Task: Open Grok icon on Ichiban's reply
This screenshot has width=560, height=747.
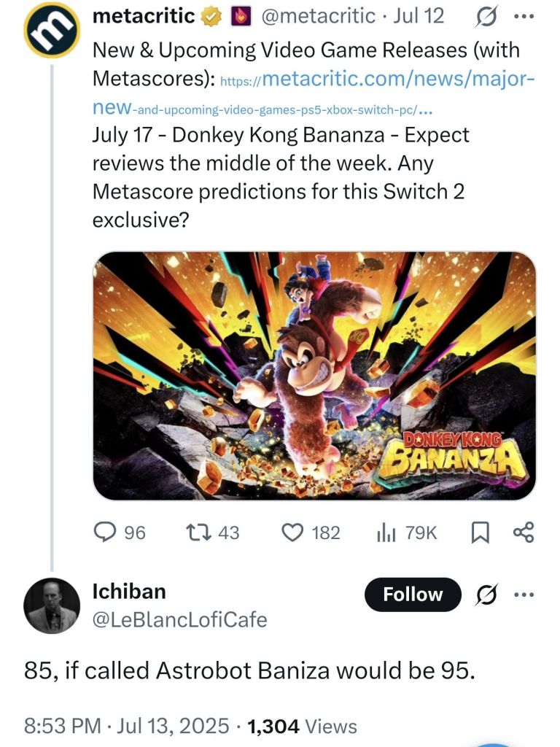Action: coord(485,595)
